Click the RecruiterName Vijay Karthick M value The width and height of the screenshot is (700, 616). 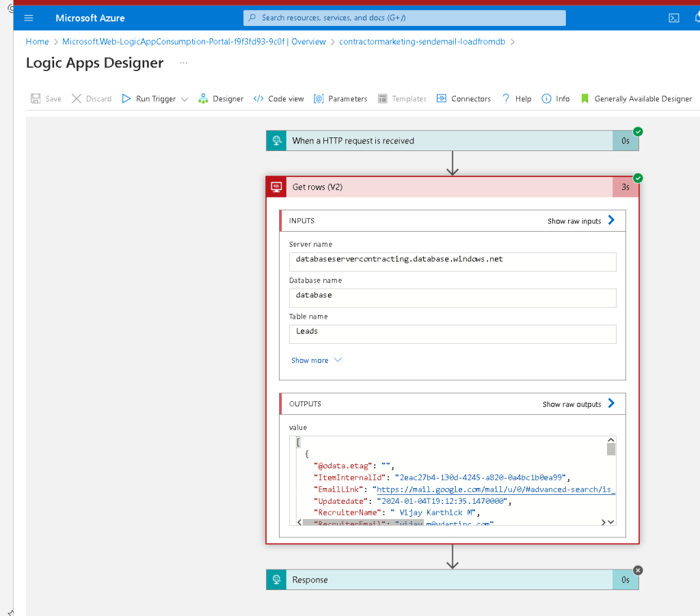coord(433,513)
